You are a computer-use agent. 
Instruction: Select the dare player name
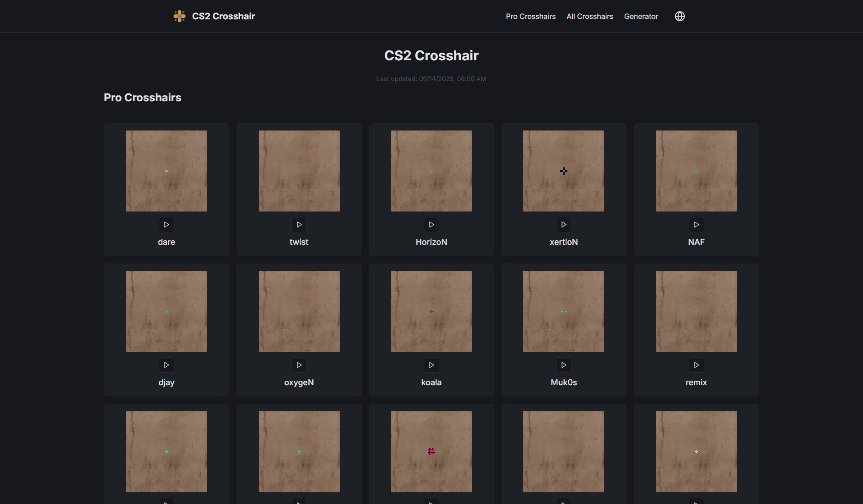point(166,242)
